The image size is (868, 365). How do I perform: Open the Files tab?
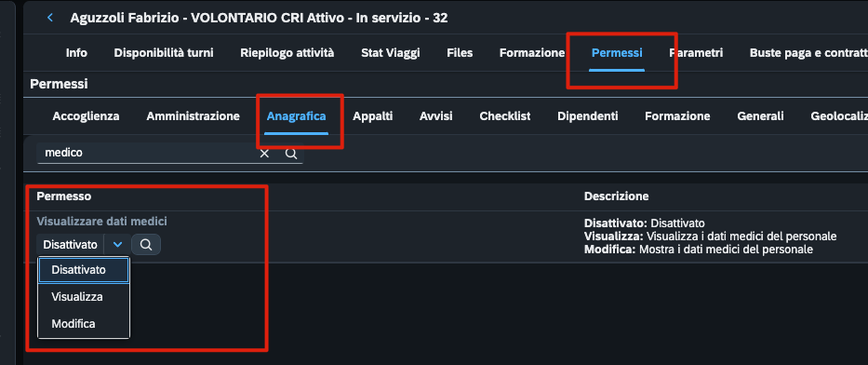coord(460,53)
